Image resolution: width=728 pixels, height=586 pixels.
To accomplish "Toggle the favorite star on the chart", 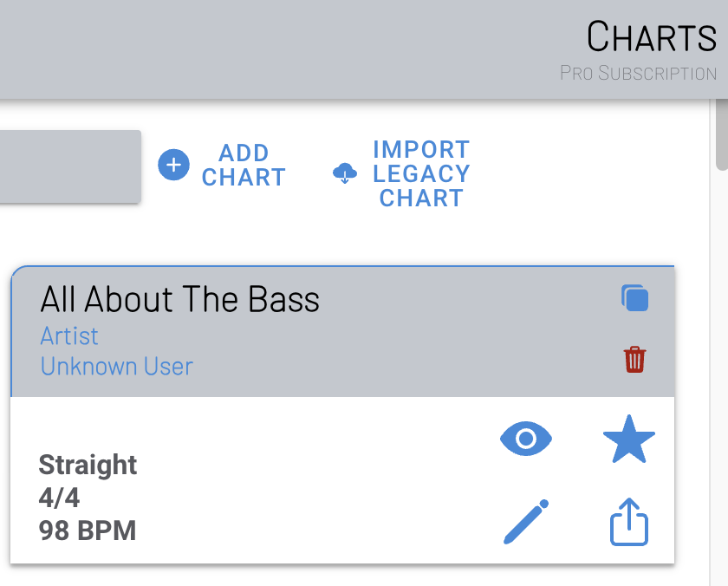I will pos(628,439).
